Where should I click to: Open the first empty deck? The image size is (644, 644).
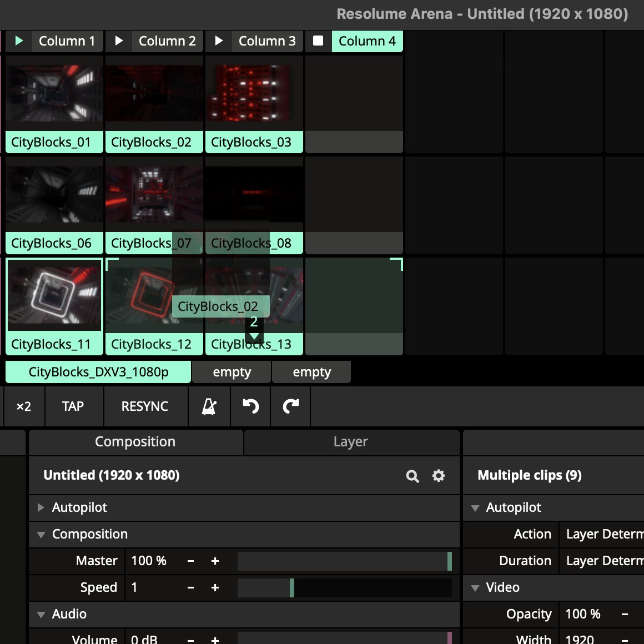[232, 371]
